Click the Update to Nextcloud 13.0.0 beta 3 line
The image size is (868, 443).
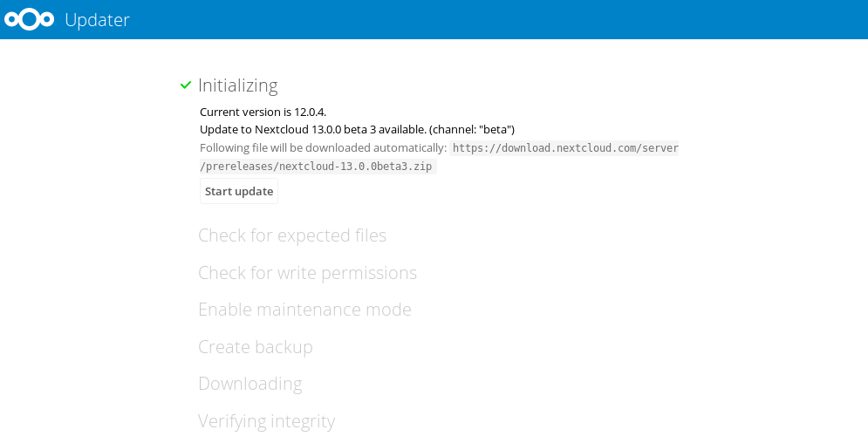357,129
